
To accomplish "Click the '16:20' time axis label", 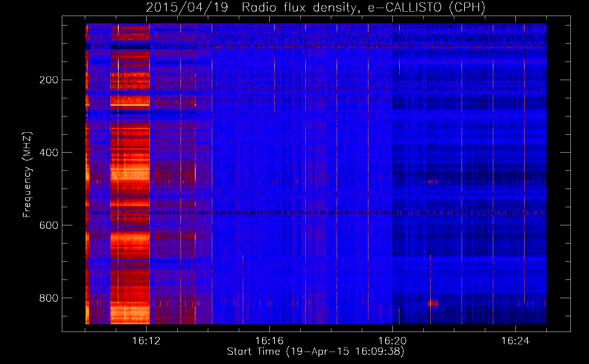I will pos(392,341).
